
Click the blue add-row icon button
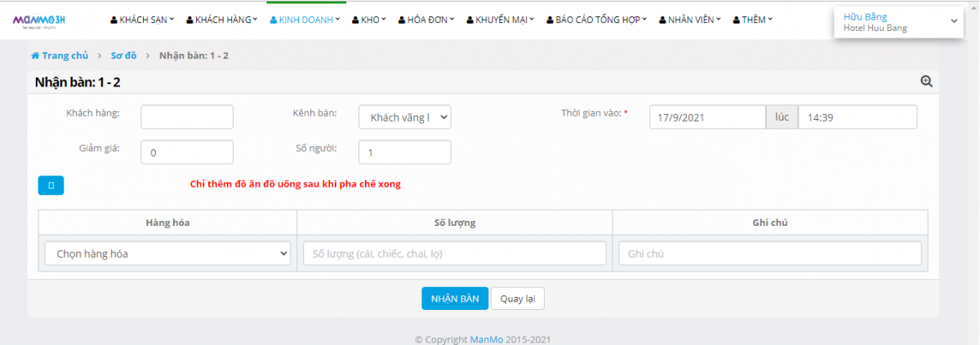pyautogui.click(x=51, y=185)
